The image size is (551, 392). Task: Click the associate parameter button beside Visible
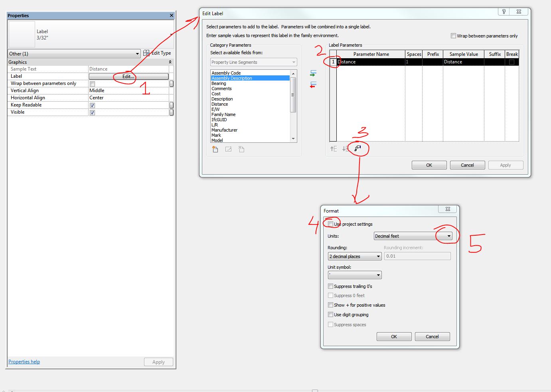point(172,112)
